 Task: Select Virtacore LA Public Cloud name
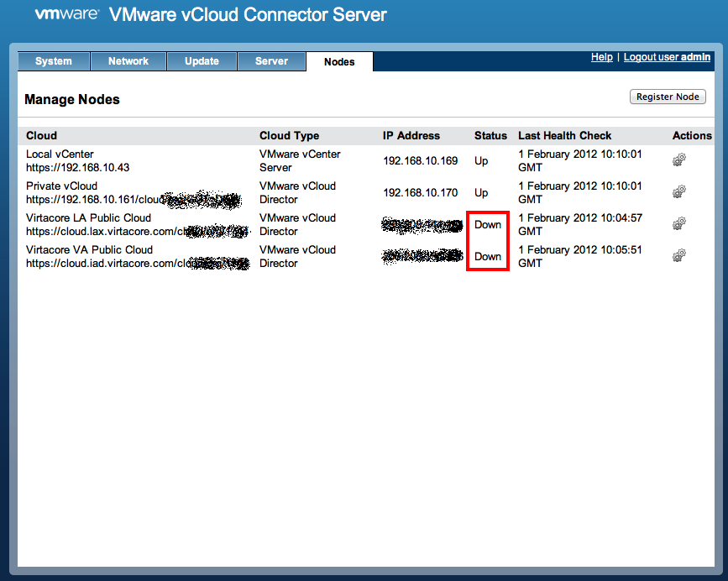tap(89, 217)
